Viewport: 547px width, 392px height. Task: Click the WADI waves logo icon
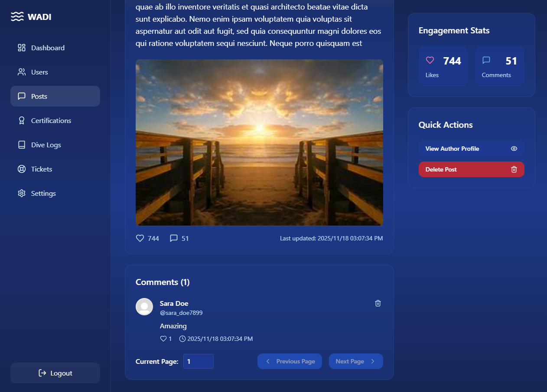click(17, 17)
